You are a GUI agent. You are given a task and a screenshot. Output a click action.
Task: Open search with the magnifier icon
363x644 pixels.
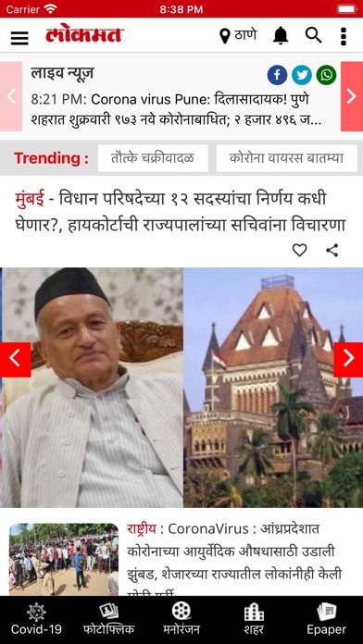[x=313, y=36]
